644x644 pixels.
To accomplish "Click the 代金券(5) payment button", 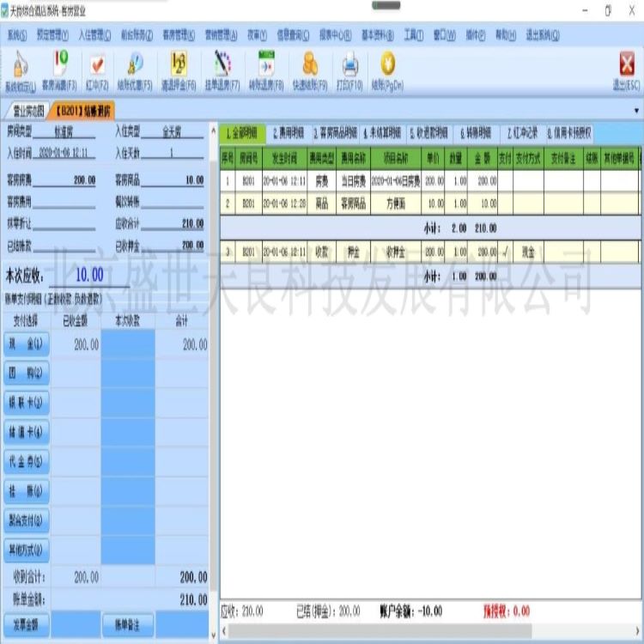I will [27, 462].
